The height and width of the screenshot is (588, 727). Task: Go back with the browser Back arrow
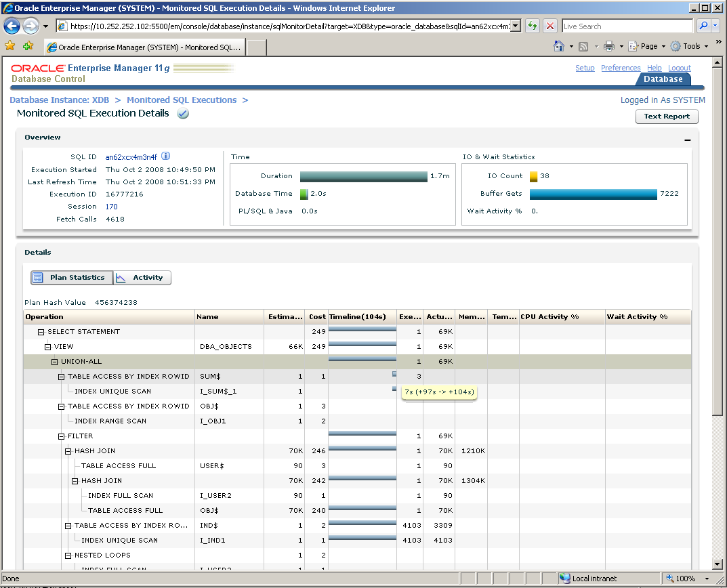coord(12,26)
